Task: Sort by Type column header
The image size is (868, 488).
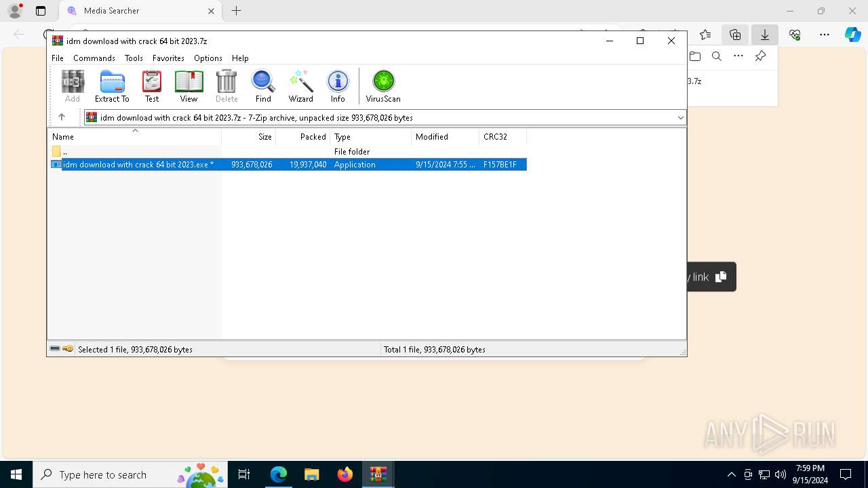Action: pos(371,136)
